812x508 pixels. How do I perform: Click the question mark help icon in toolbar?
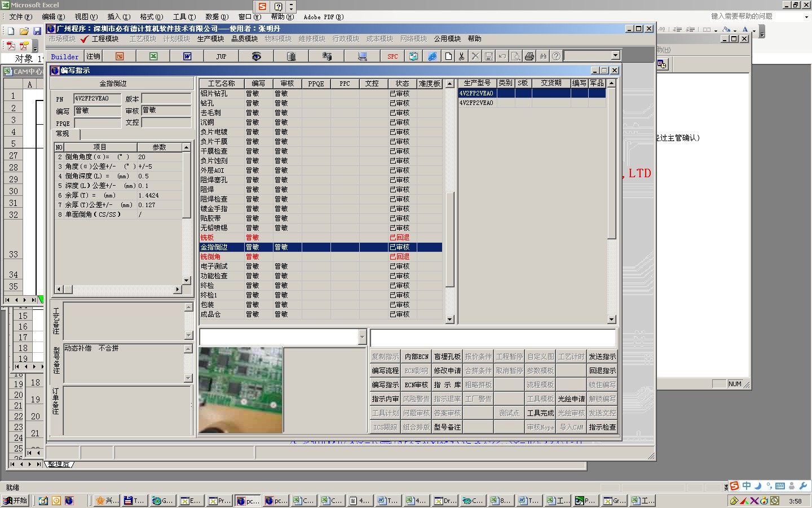557,56
